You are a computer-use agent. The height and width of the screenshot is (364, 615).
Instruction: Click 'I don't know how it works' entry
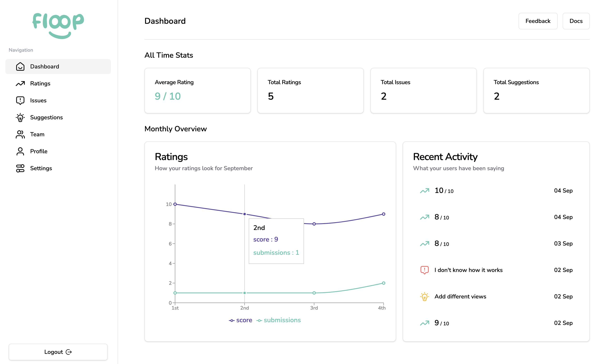coord(496,270)
